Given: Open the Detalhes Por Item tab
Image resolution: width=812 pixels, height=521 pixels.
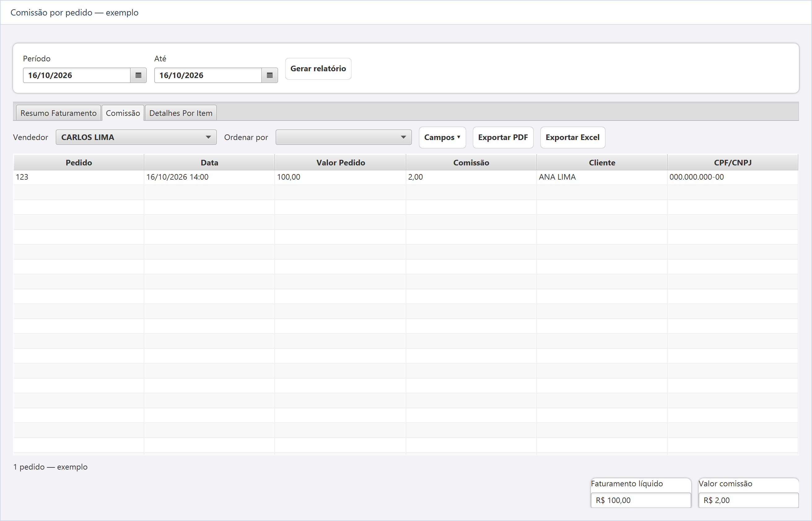Looking at the screenshot, I should [181, 113].
